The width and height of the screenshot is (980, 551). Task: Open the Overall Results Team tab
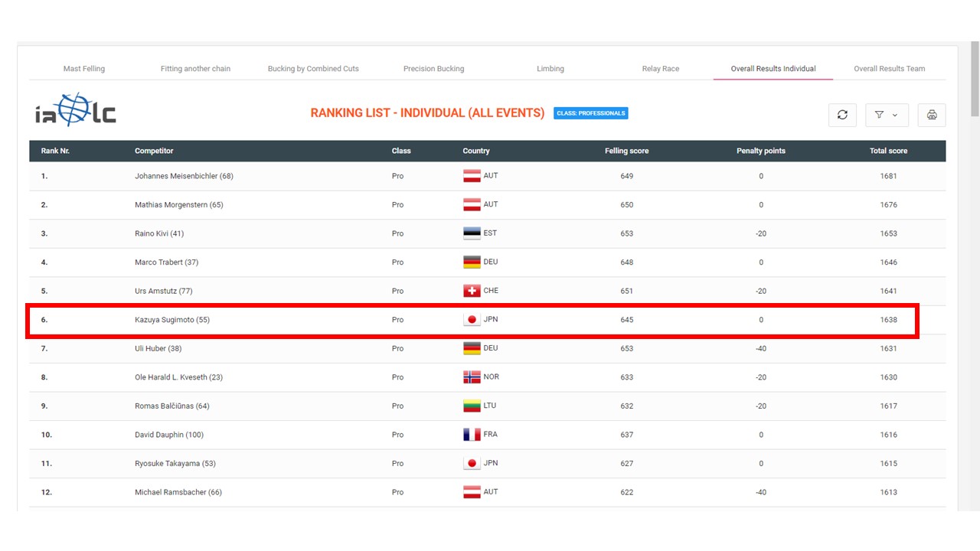coord(889,69)
